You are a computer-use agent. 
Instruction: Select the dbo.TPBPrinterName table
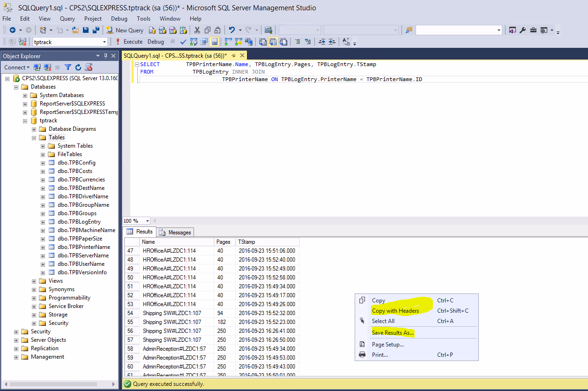tap(84, 247)
